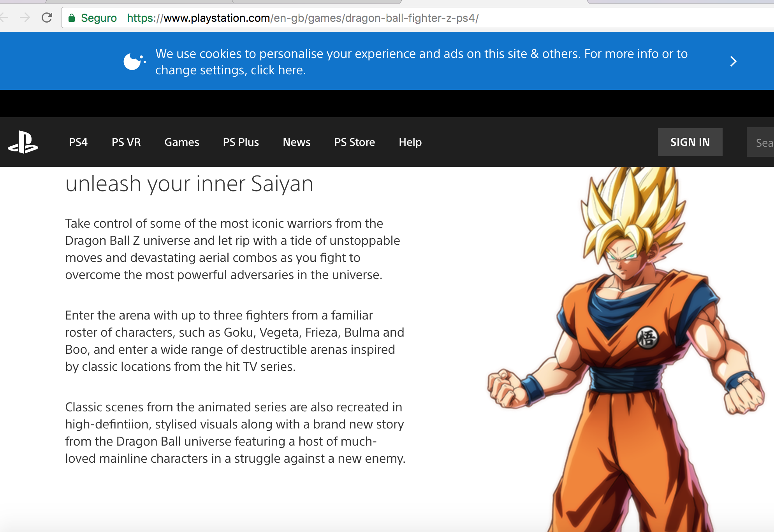Screen dimensions: 774x532
Task: Click paragraph starting 'Take control of some'
Action: (232, 249)
